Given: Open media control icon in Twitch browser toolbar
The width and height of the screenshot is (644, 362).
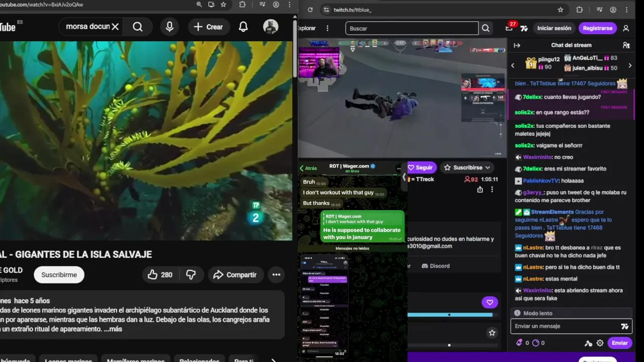Looking at the screenshot, I should pyautogui.click(x=599, y=10).
